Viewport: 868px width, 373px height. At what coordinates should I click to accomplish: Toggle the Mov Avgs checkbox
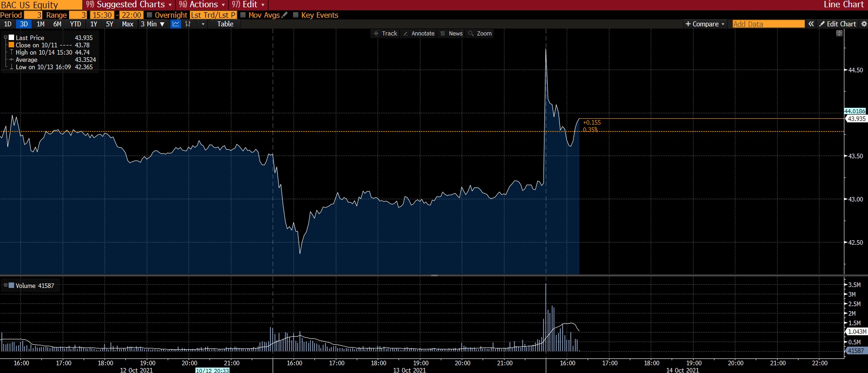pyautogui.click(x=243, y=15)
